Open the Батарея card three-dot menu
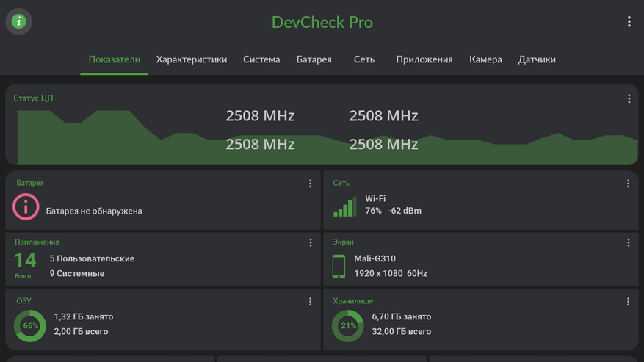The height and width of the screenshot is (362, 644). tap(310, 184)
